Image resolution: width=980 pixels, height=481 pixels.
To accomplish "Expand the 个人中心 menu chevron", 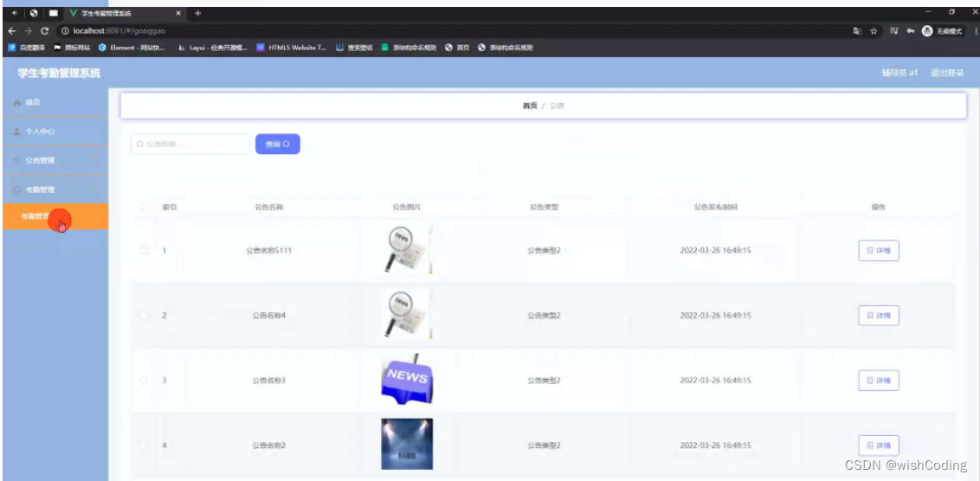I will (96, 131).
